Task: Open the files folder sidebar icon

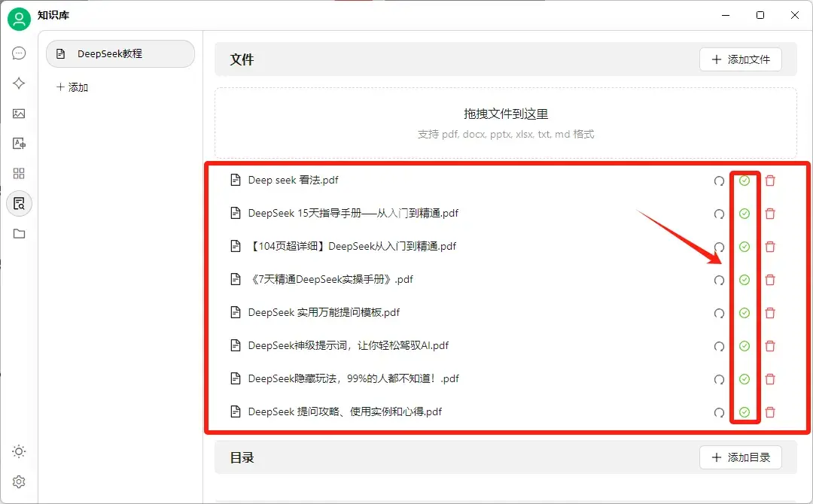Action: point(19,234)
